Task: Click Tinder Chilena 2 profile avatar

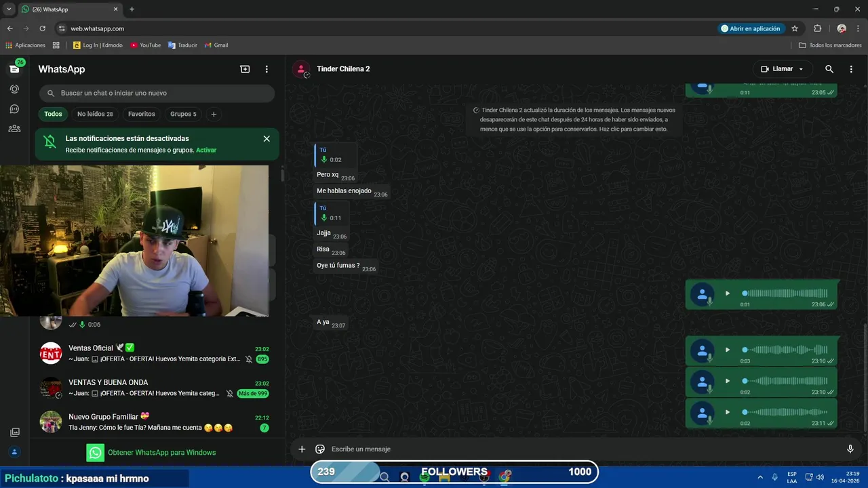Action: 301,69
